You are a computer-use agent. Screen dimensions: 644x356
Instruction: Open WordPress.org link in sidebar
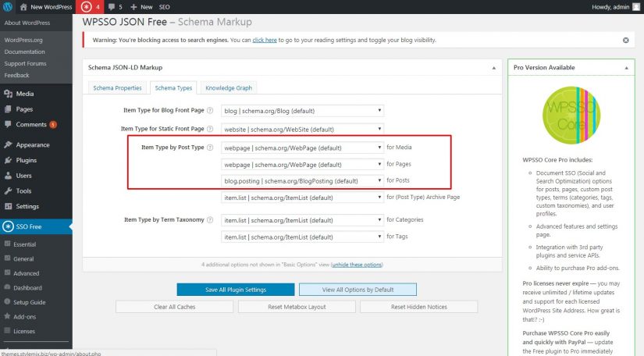coord(23,40)
